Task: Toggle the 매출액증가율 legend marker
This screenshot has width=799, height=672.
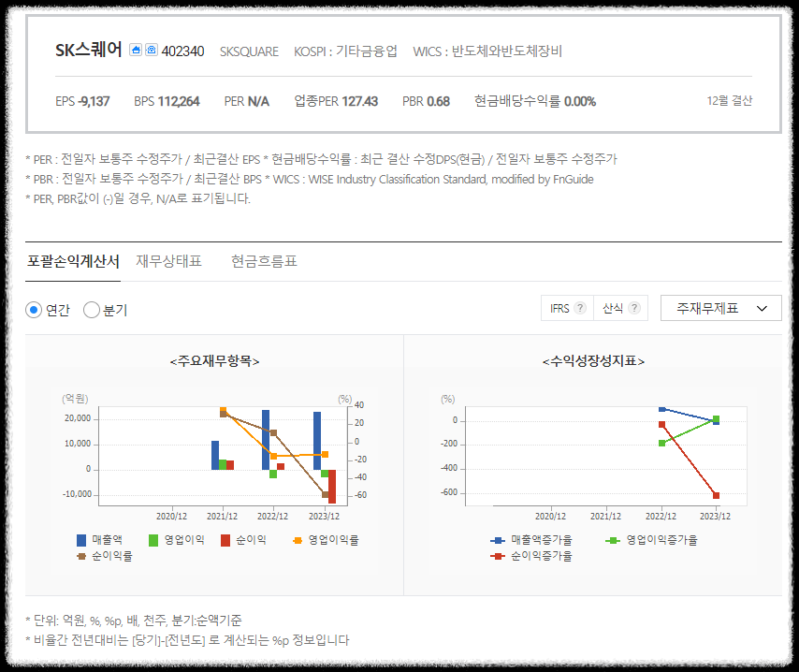Action: click(498, 540)
